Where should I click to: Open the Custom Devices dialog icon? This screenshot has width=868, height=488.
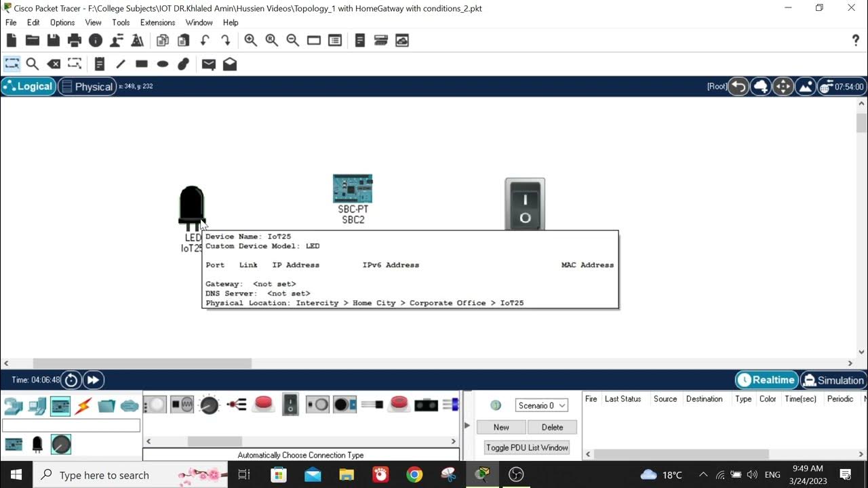click(335, 41)
